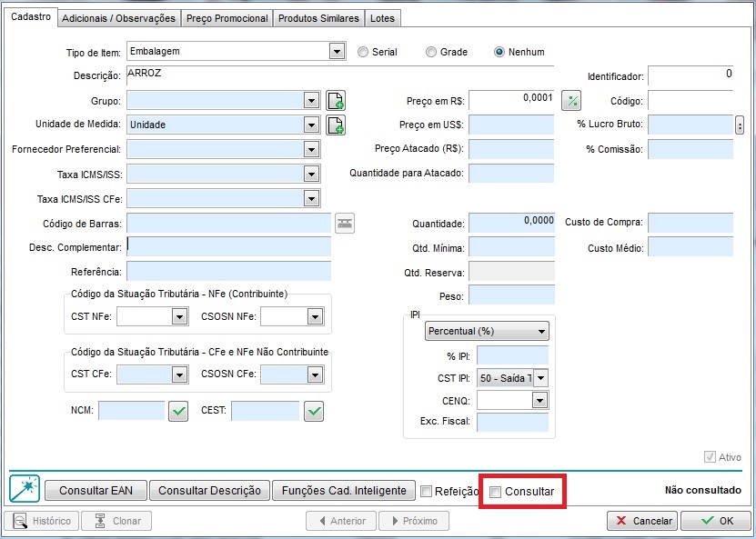Image resolution: width=756 pixels, height=539 pixels.
Task: Click the Preço em US$ field
Action: pos(511,125)
